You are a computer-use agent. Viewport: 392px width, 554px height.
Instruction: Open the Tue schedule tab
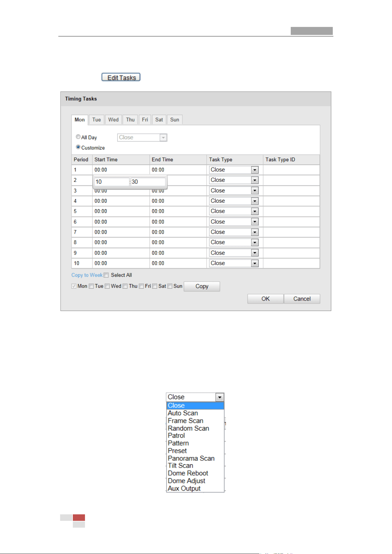(x=97, y=120)
